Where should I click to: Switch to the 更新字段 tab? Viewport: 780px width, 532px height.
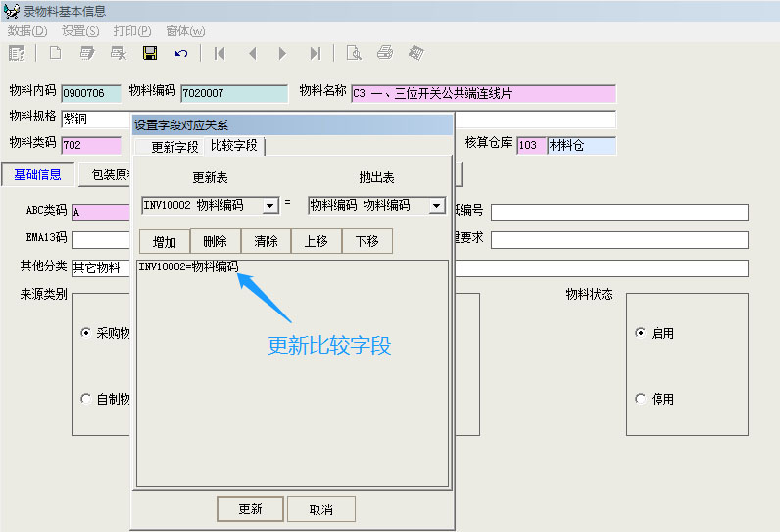[173, 147]
